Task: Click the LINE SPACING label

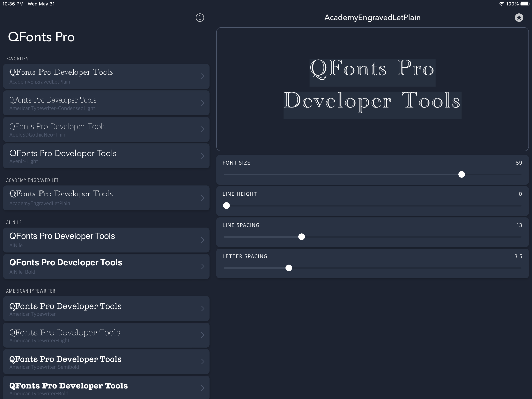Action: pyautogui.click(x=241, y=225)
